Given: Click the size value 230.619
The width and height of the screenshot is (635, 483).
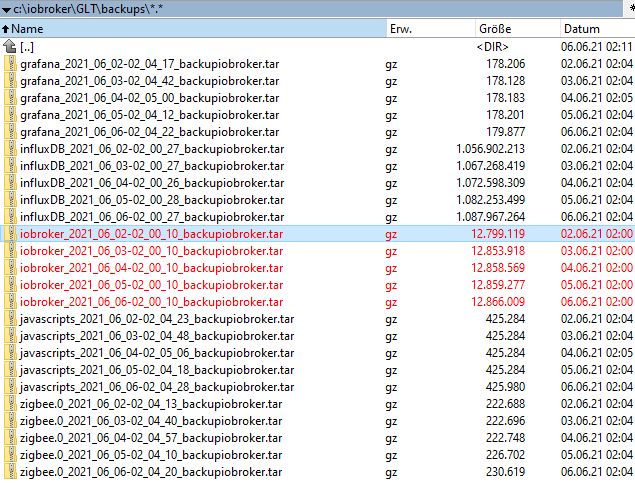Looking at the screenshot, I should click(505, 472).
